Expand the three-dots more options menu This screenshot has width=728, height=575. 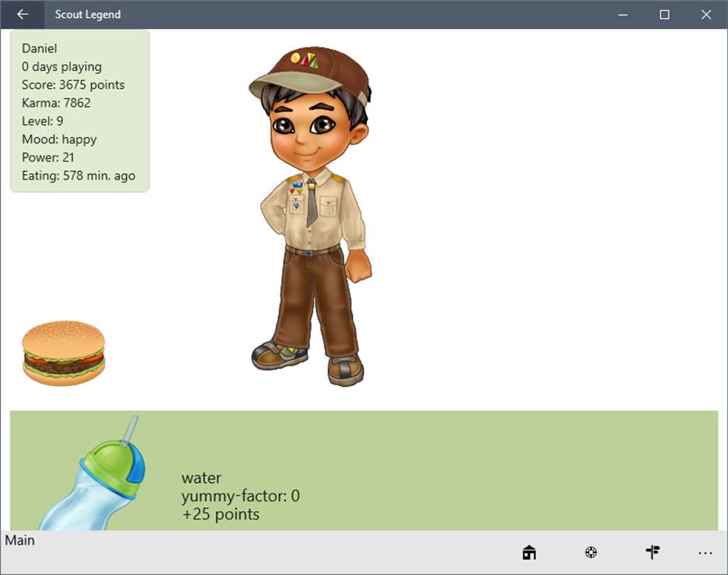[x=705, y=553]
